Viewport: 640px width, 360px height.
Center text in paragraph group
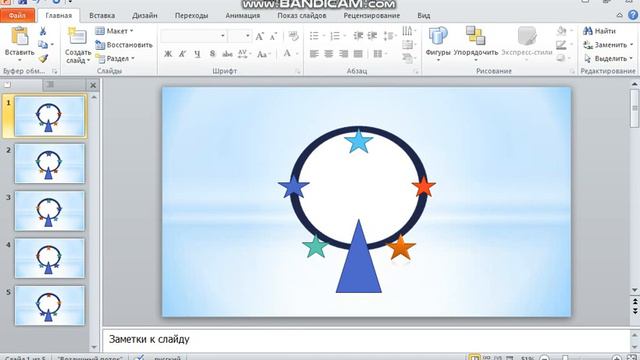[329, 53]
